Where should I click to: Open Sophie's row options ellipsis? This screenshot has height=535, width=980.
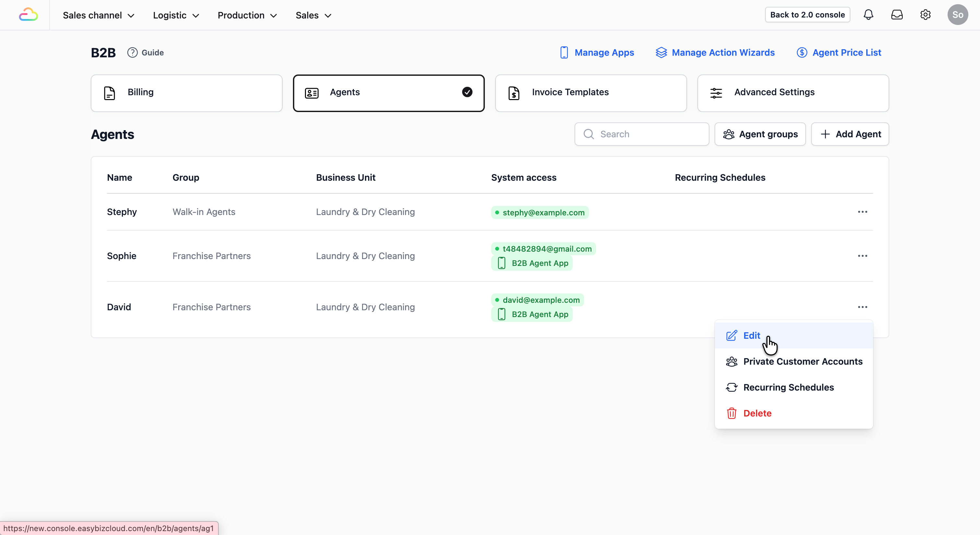(x=862, y=256)
